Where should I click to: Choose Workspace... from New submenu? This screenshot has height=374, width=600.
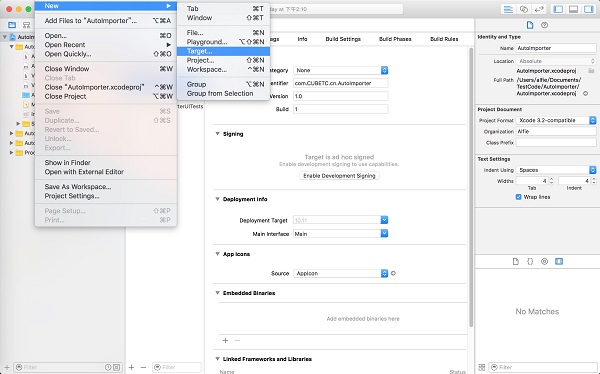tap(223, 70)
